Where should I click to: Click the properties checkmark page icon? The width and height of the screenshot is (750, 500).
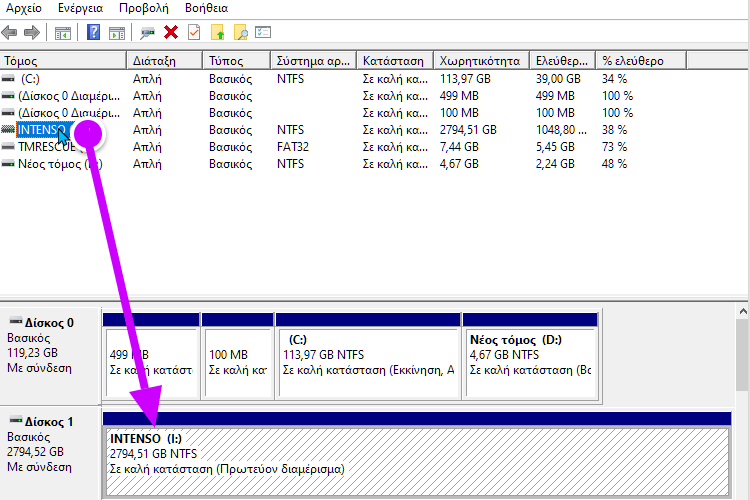(194, 32)
